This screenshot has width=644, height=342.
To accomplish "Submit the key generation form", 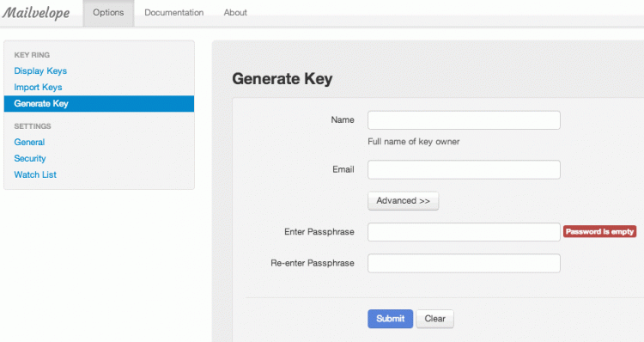I will (x=390, y=319).
